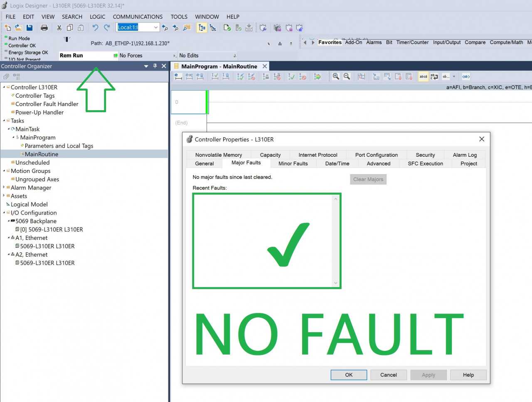Click the Zoom Out magnifier icon
The image size is (532, 402).
click(347, 76)
